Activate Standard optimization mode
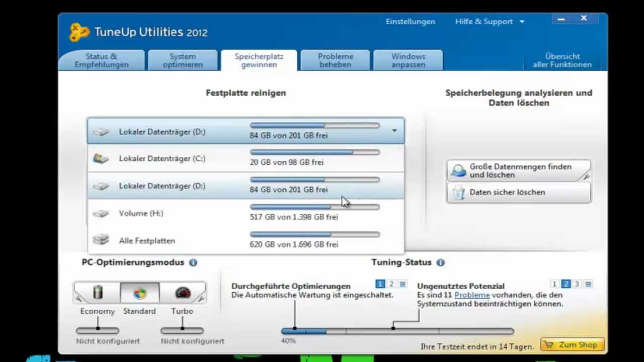644x362 pixels. (x=140, y=293)
